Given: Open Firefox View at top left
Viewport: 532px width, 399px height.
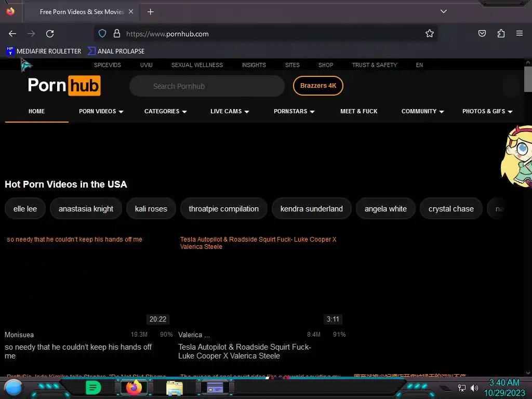Looking at the screenshot, I should (x=10, y=11).
